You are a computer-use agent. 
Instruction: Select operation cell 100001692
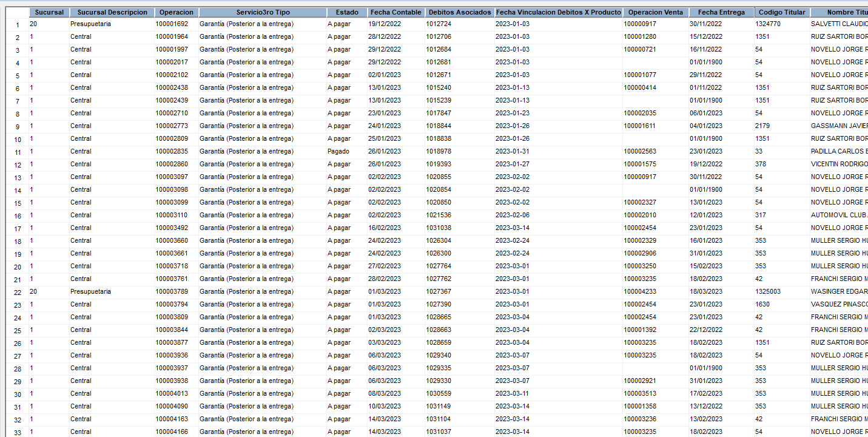click(x=172, y=24)
